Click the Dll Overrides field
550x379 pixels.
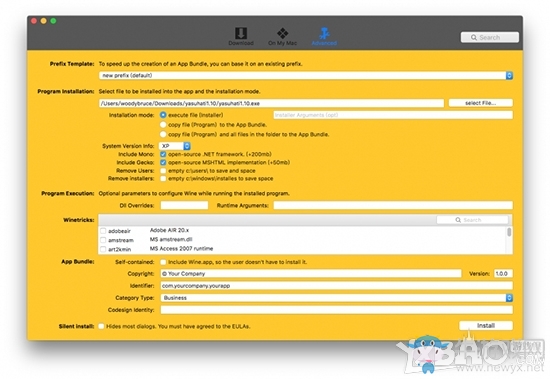click(184, 205)
